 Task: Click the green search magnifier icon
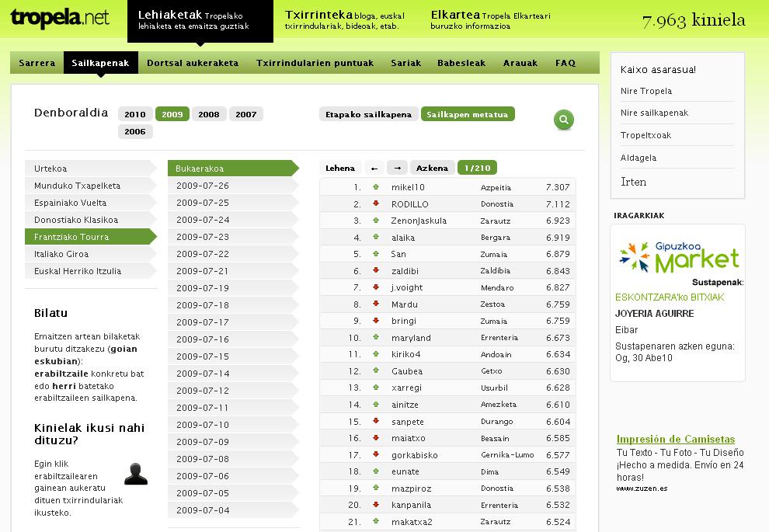point(563,120)
